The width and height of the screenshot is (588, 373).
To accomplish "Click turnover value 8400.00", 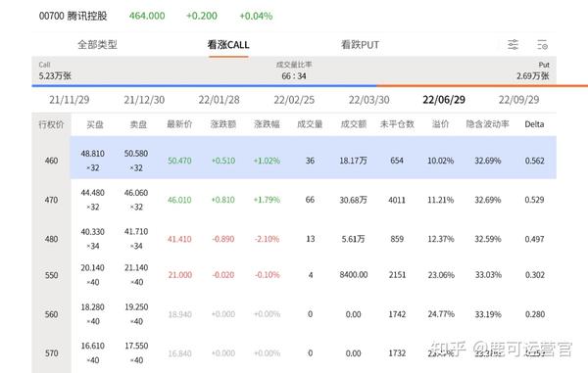I will tap(354, 275).
